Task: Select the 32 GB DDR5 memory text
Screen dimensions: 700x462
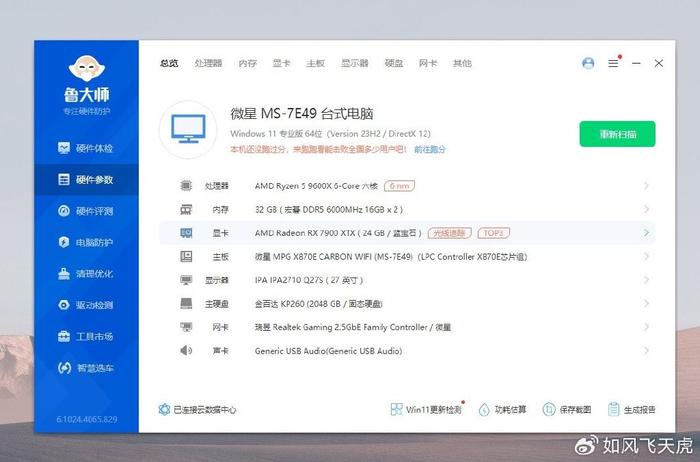Action: click(329, 209)
